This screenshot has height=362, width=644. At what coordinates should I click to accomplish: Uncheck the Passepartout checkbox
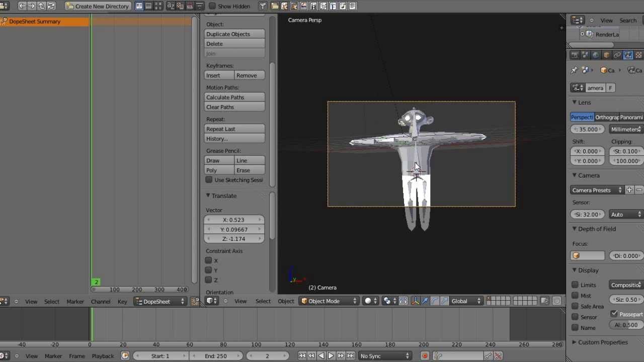pyautogui.click(x=614, y=314)
